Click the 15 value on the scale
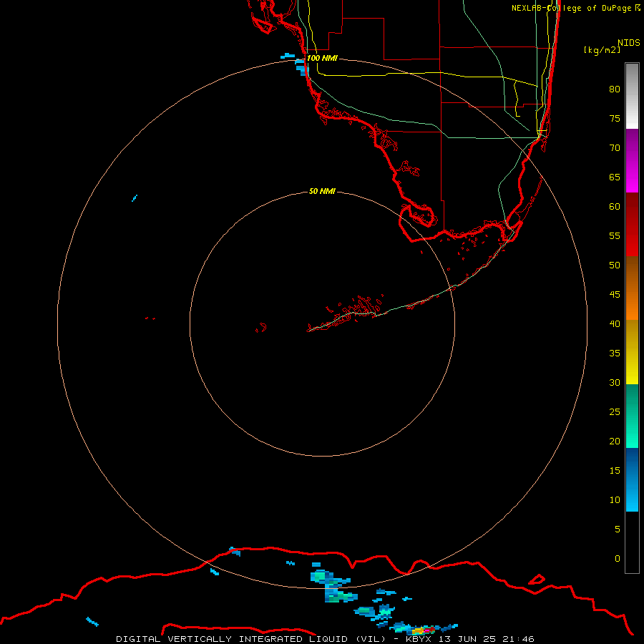Image resolution: width=644 pixels, height=644 pixels. (615, 470)
